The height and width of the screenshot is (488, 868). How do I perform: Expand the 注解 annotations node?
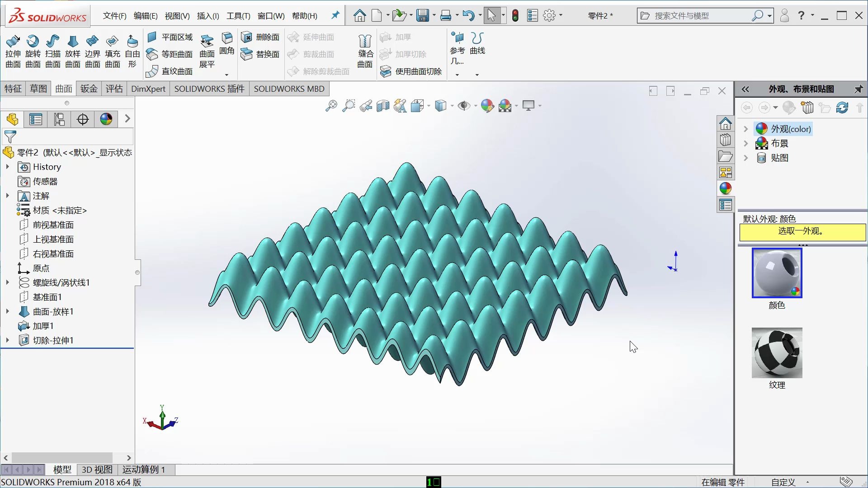click(x=8, y=196)
